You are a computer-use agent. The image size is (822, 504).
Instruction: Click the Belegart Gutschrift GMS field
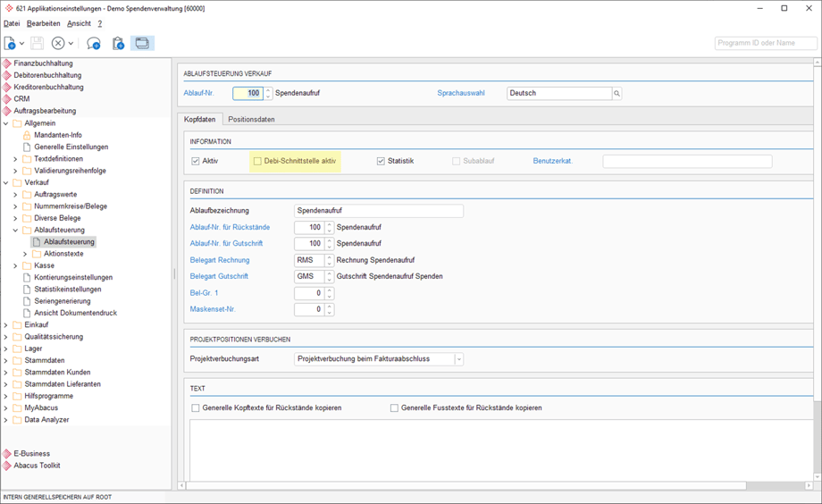[x=309, y=276]
